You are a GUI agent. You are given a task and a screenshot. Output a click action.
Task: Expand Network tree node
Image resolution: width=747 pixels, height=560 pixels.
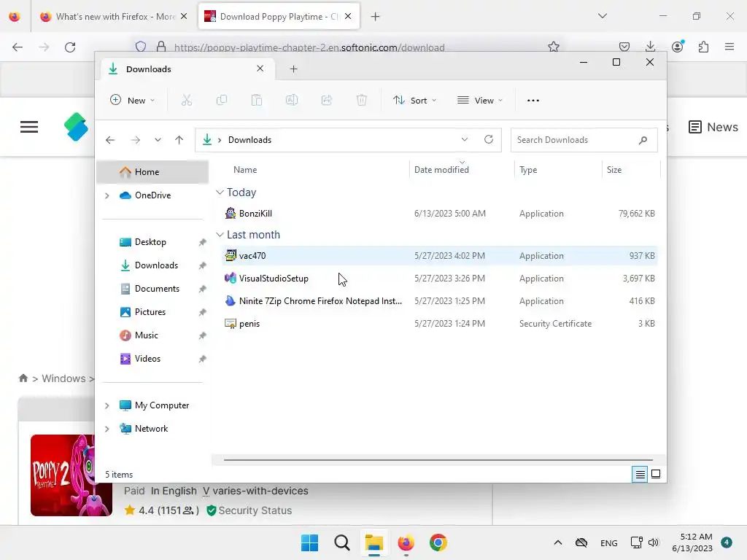pyautogui.click(x=107, y=429)
